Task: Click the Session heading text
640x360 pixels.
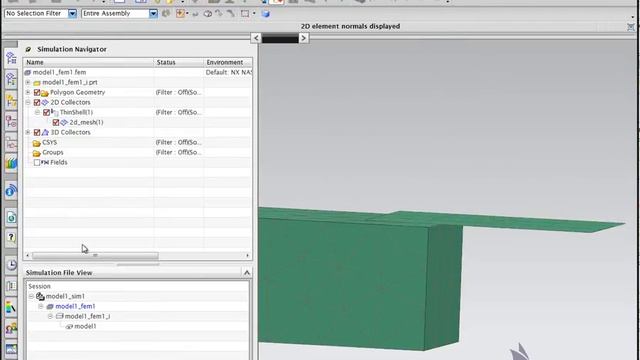Action: (39, 287)
